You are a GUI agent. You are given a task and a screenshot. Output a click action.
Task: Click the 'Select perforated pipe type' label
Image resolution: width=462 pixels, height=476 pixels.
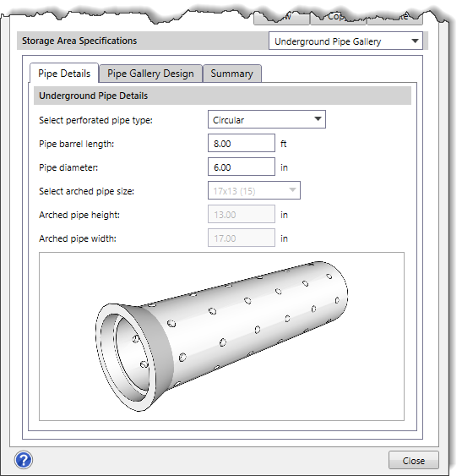(95, 120)
